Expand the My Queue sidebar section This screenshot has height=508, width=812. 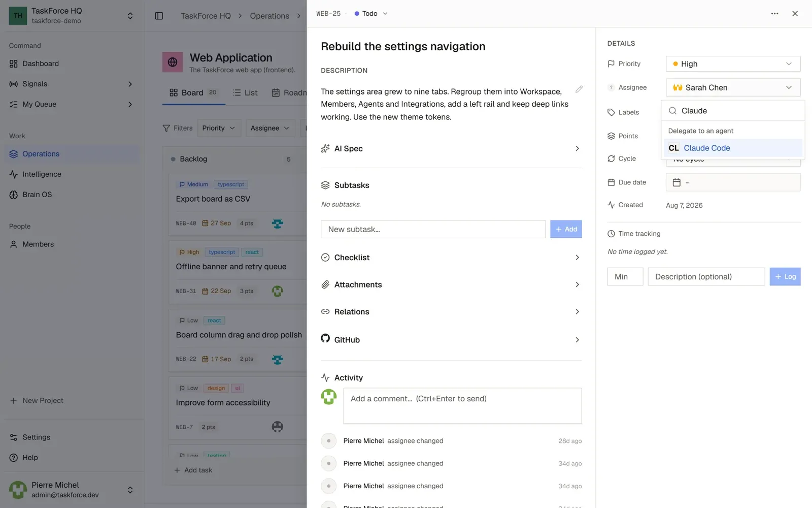(x=130, y=104)
